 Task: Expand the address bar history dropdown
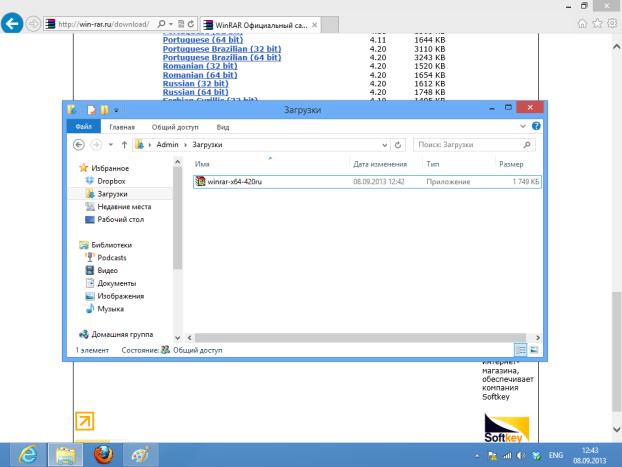384,145
